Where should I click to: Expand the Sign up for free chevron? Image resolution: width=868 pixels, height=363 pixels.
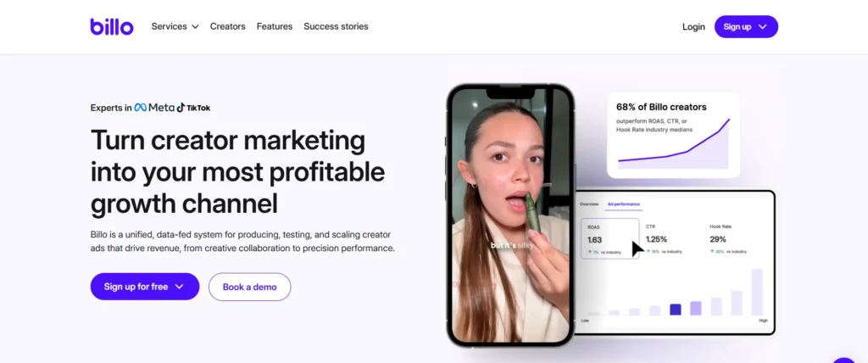[x=179, y=287]
